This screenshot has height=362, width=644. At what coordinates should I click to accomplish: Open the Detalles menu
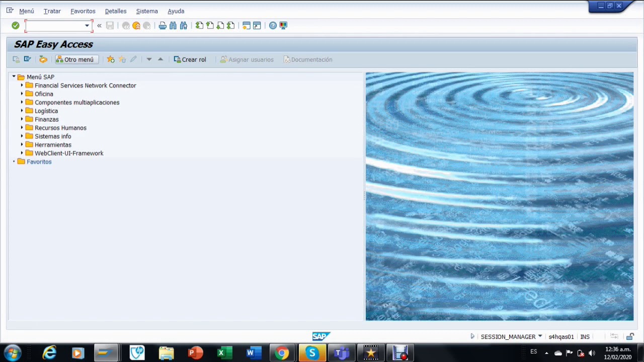116,11
